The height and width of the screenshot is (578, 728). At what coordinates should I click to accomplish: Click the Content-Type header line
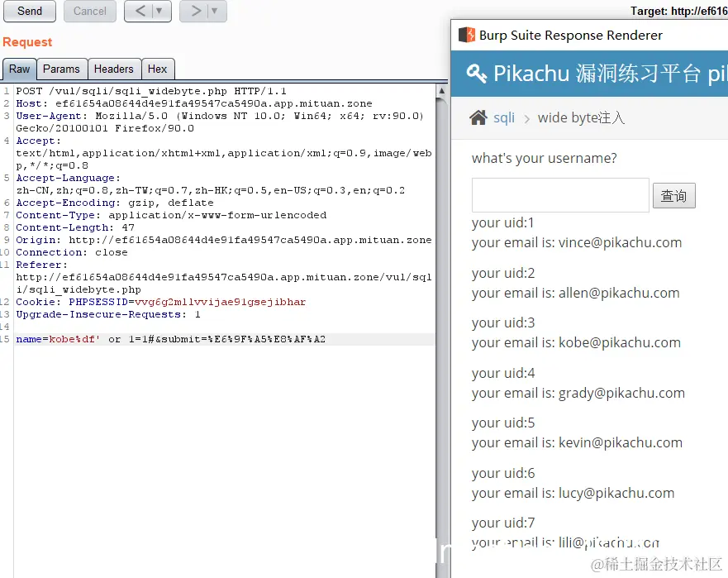tap(171, 215)
